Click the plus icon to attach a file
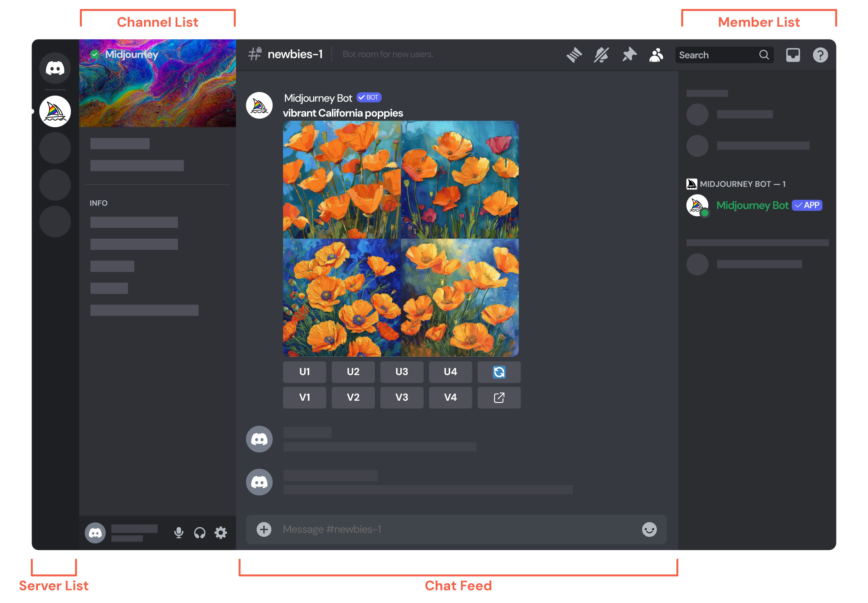This screenshot has height=603, width=868. (264, 529)
